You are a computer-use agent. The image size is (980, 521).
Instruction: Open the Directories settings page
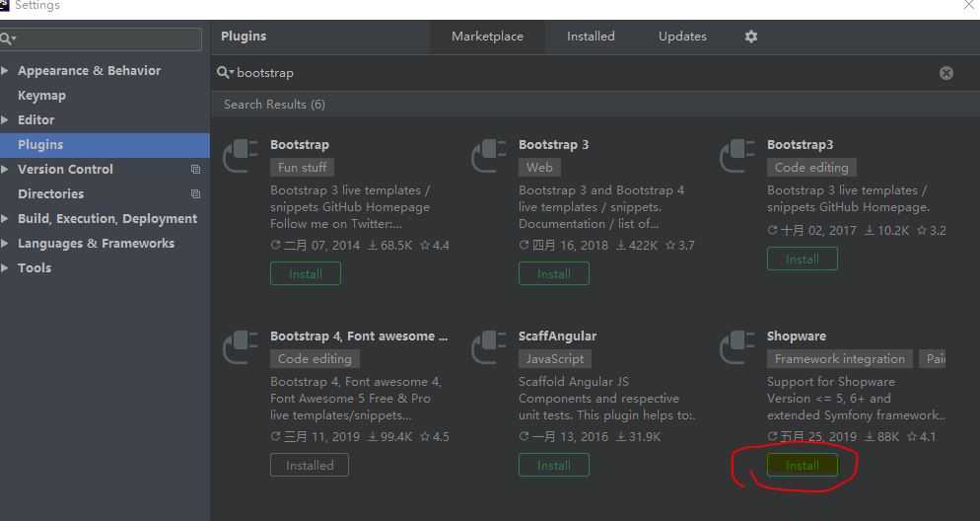[50, 193]
